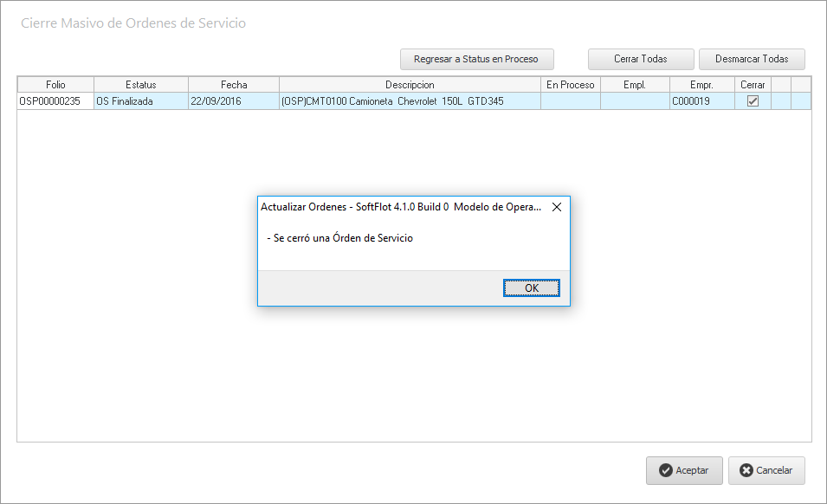Select the Camioneta Chevrolet description cell
The image size is (827, 504).
click(x=410, y=101)
